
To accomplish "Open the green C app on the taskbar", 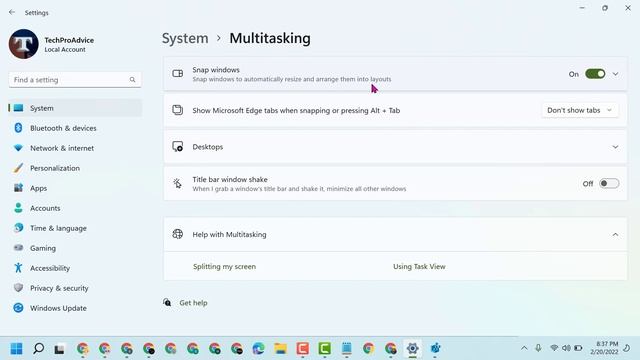I will click(324, 349).
